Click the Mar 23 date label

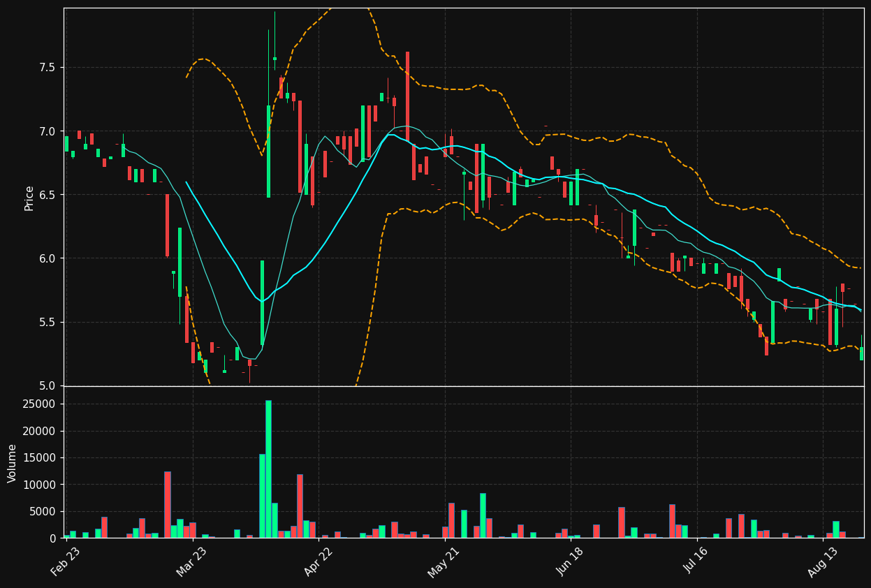click(191, 561)
